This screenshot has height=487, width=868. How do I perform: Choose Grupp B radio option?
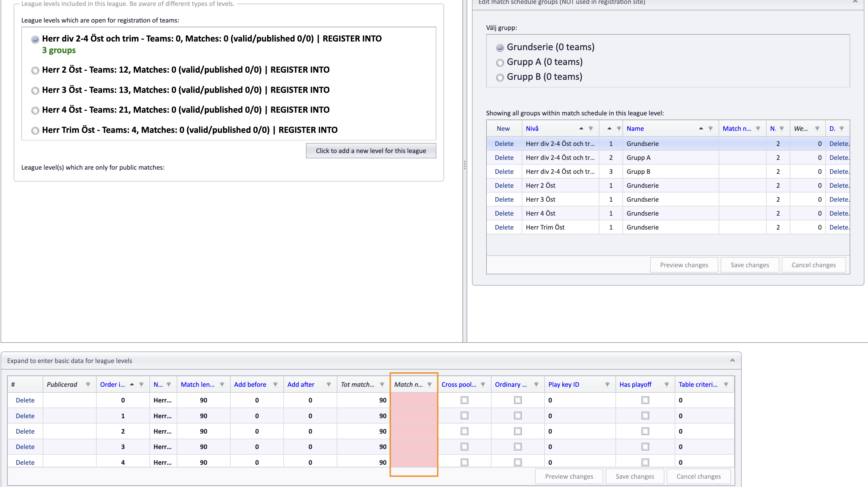(x=500, y=77)
